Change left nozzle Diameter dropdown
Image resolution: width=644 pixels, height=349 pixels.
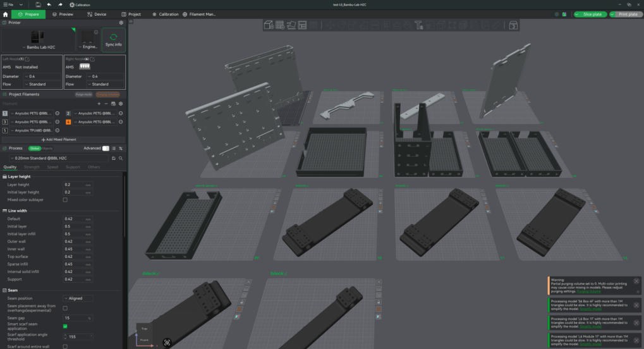click(x=43, y=76)
